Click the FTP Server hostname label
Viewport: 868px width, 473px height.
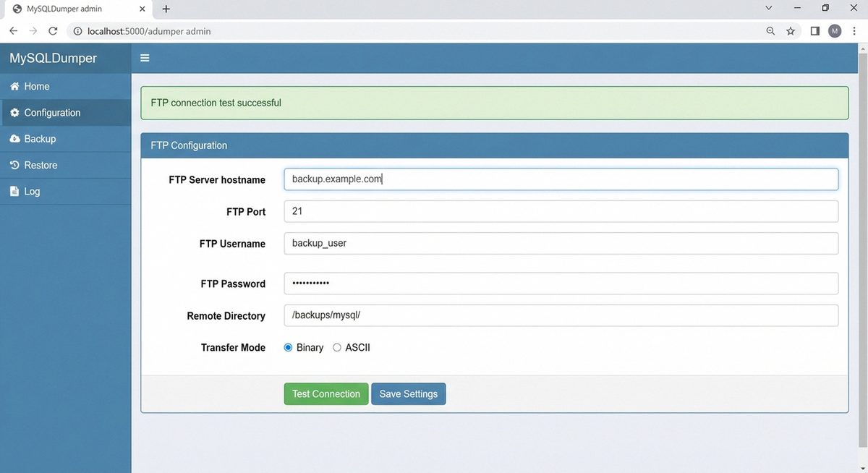217,180
